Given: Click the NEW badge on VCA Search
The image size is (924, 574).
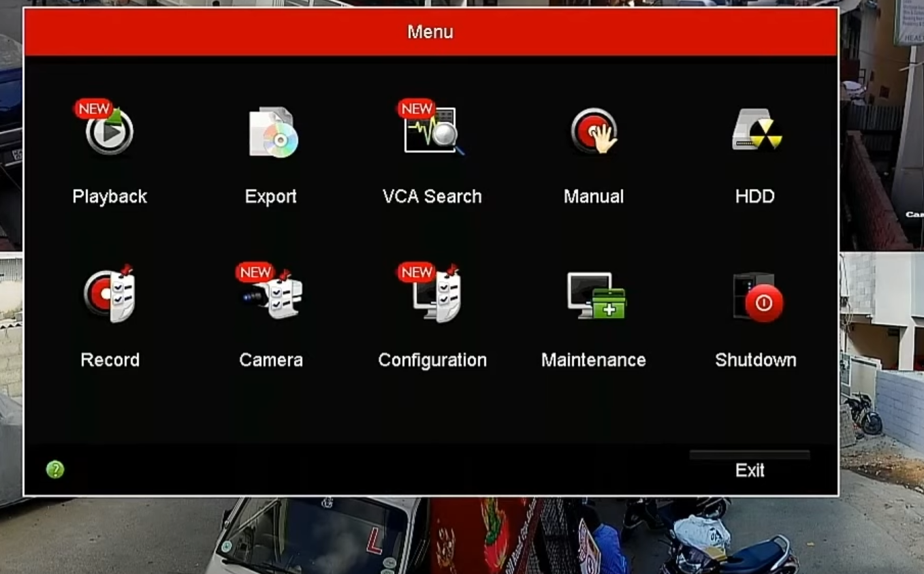Looking at the screenshot, I should click(416, 108).
